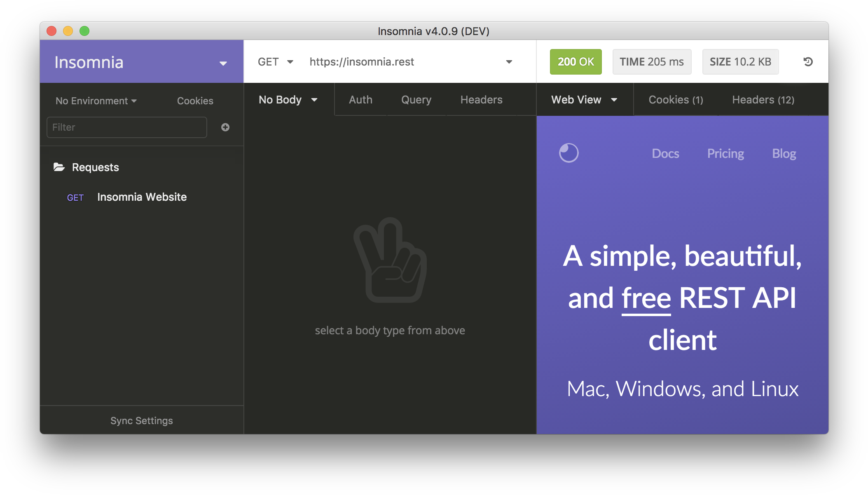
Task: Click the Insomnia moon logo in web view
Action: 569,153
